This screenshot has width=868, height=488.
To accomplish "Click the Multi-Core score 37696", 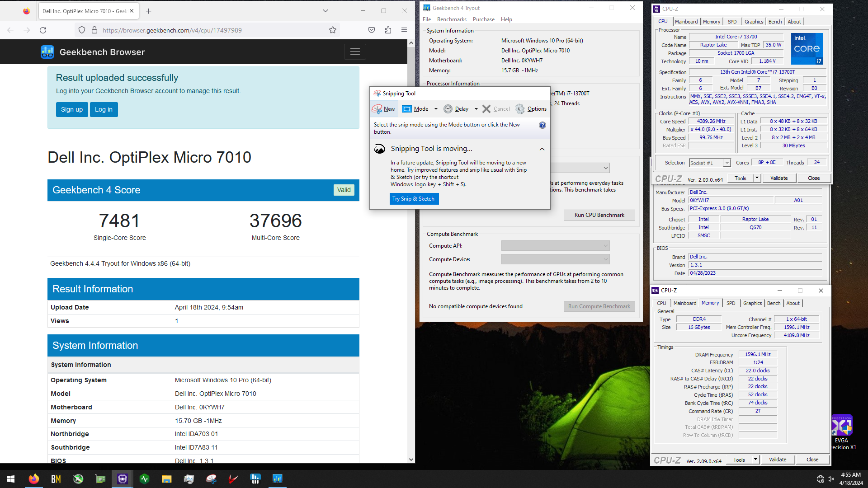I will 276,221.
